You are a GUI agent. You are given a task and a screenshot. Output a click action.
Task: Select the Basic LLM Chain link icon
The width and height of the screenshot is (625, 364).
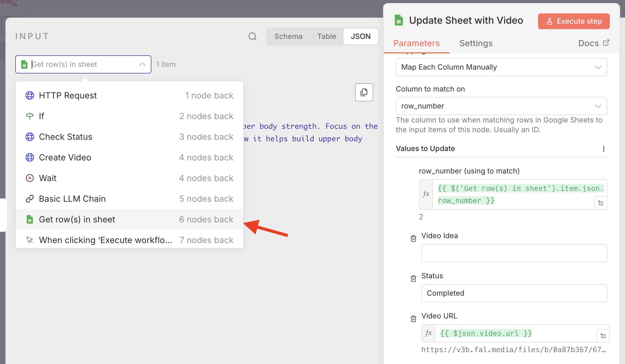29,198
